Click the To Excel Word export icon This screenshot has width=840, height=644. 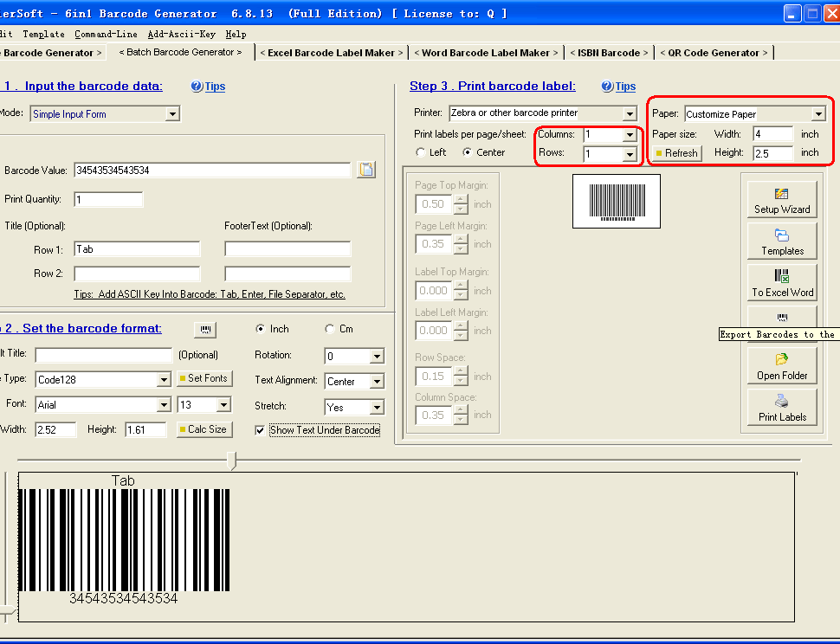point(781,283)
